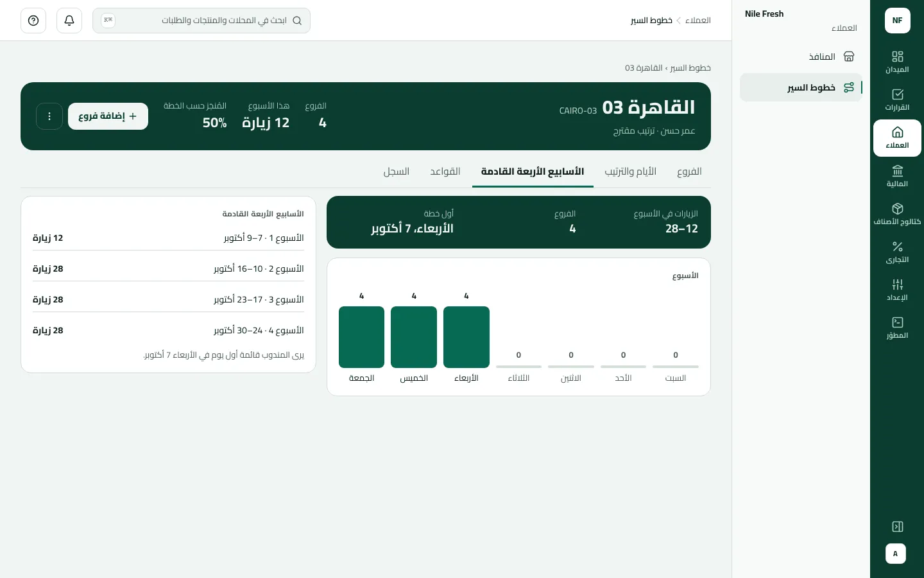The image size is (924, 578).
Task: Select the الخميس bar in weekly chart
Action: [414, 337]
